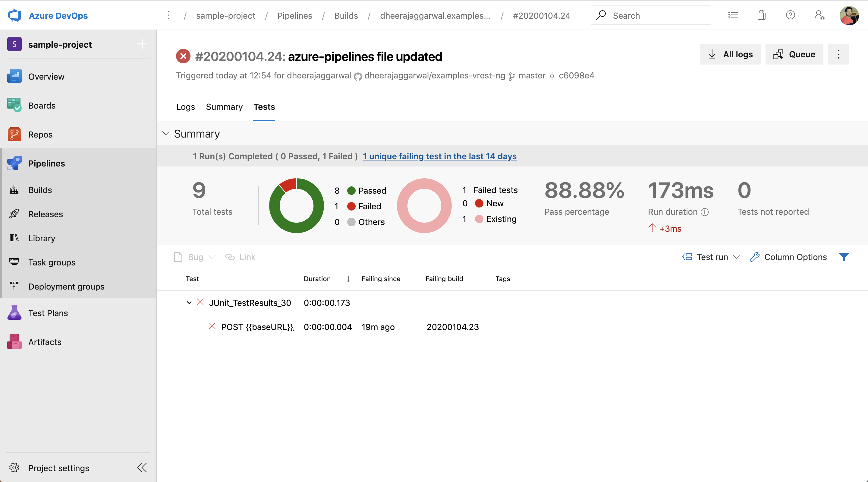This screenshot has height=482, width=868.
Task: Navigate to sample-project breadcrumb
Action: tap(226, 15)
